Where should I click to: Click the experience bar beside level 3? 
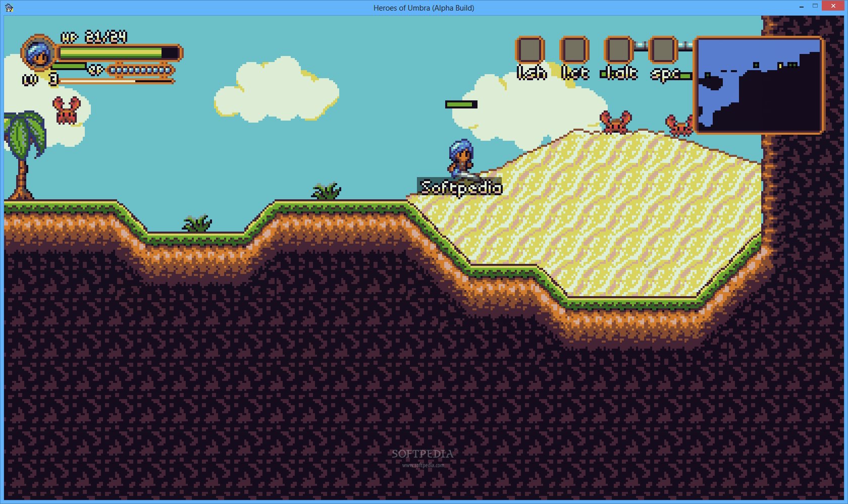[117, 81]
